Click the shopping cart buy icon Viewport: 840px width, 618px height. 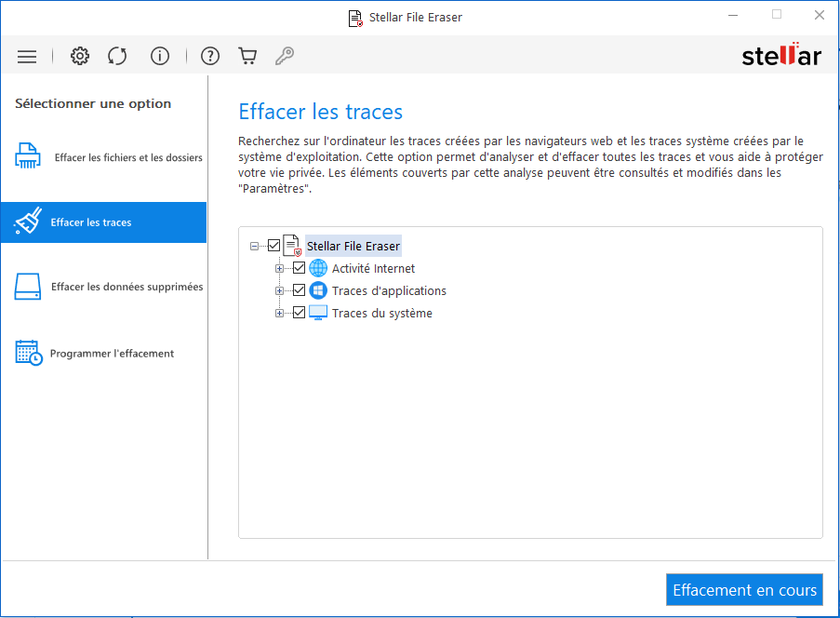coord(247,56)
